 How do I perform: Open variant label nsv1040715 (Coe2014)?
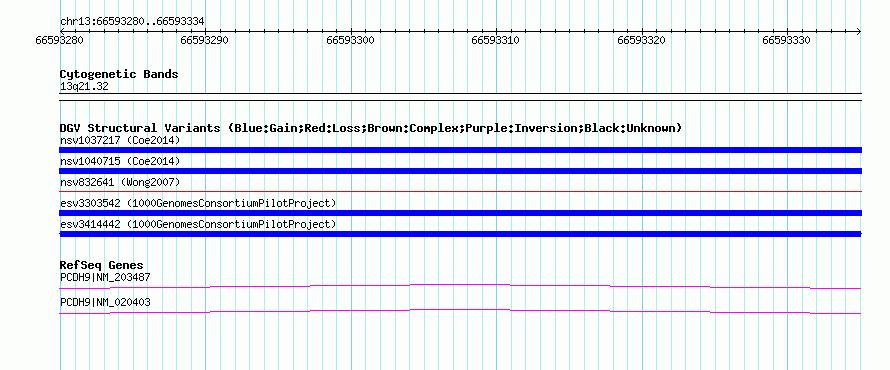click(120, 162)
